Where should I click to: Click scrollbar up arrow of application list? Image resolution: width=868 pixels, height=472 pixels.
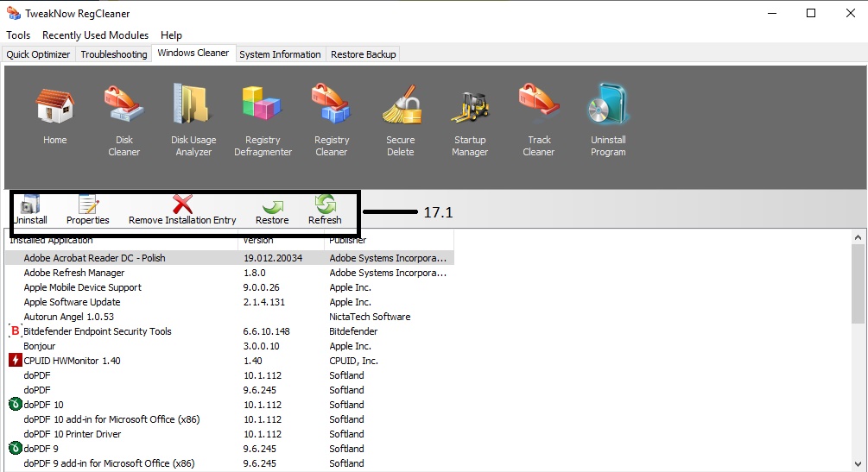[858, 237]
